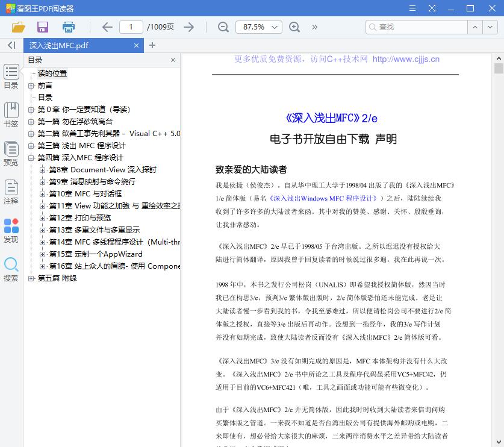Screen dimensions: 504x447
Task: Open the 目录 outline sidebar panel
Action: click(x=11, y=77)
